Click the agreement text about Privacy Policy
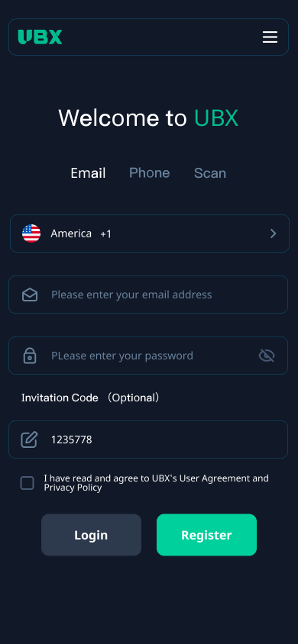The image size is (298, 644). [156, 483]
